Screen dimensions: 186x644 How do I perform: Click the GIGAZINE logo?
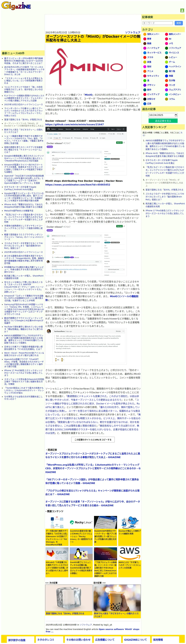(16, 6)
